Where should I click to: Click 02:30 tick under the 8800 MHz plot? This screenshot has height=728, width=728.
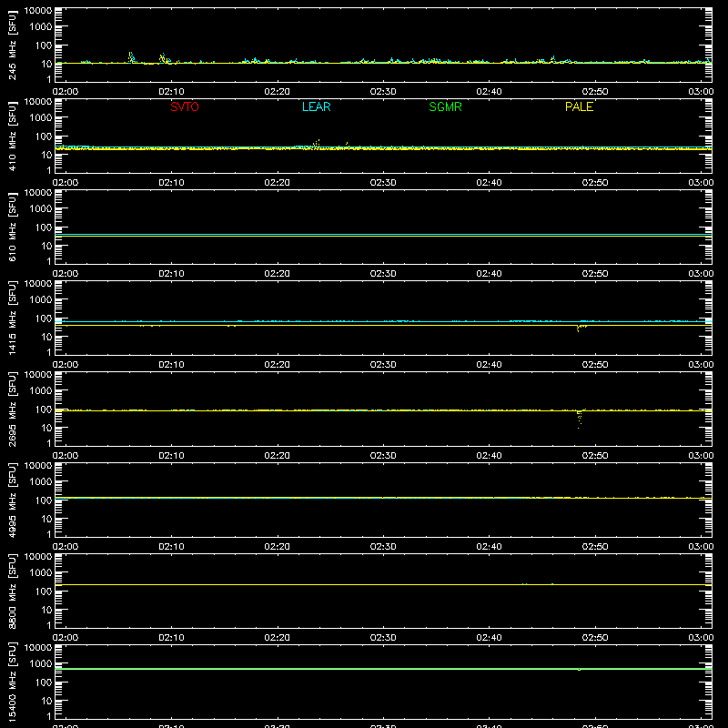pos(383,638)
